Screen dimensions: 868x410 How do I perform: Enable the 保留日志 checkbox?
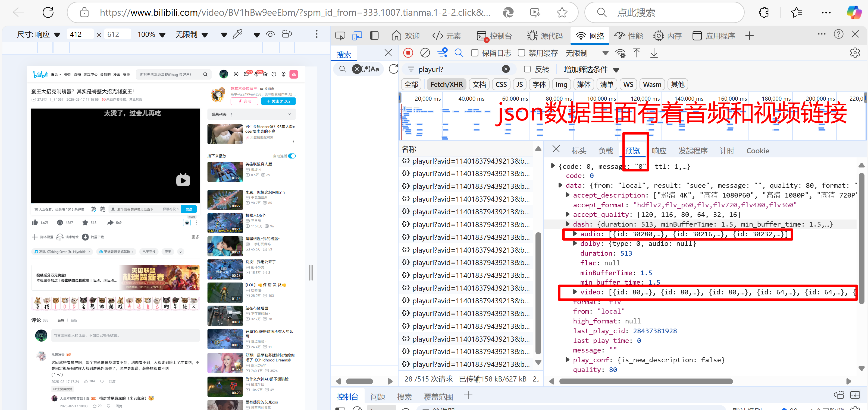[x=474, y=53]
